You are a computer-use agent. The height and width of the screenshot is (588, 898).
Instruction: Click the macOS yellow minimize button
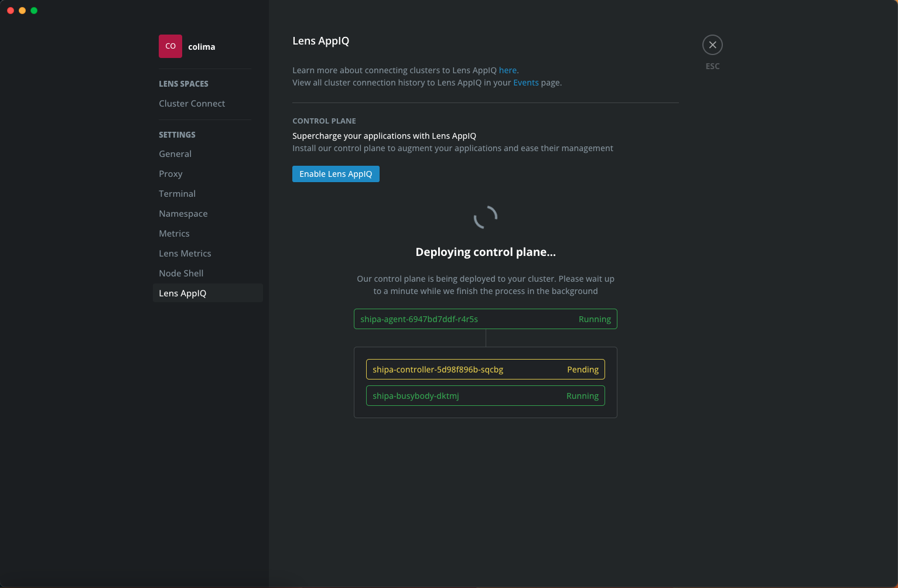click(22, 11)
